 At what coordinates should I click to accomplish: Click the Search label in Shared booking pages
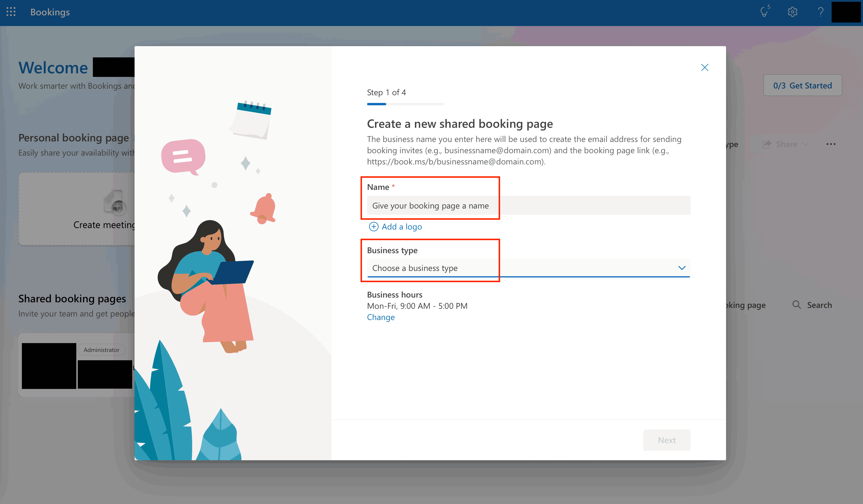[819, 305]
